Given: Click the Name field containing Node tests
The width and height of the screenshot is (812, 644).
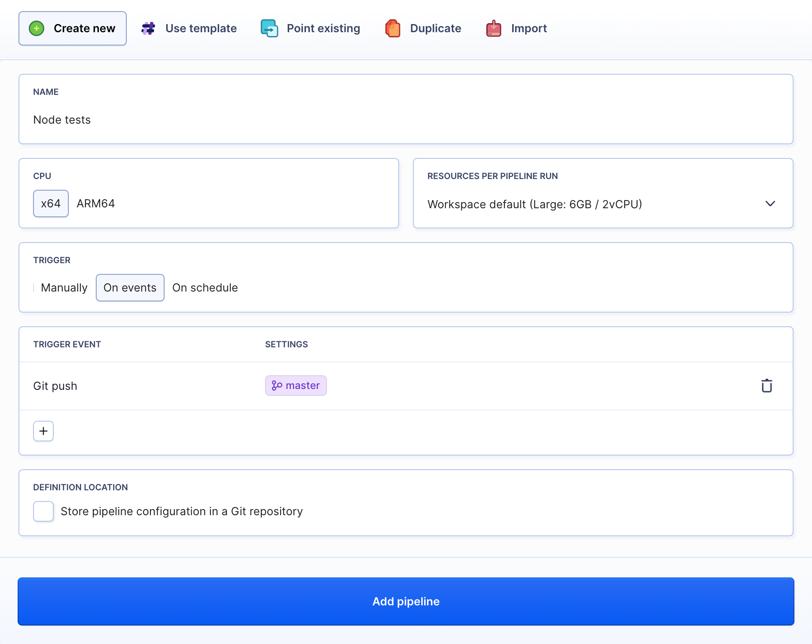Looking at the screenshot, I should coord(406,109).
